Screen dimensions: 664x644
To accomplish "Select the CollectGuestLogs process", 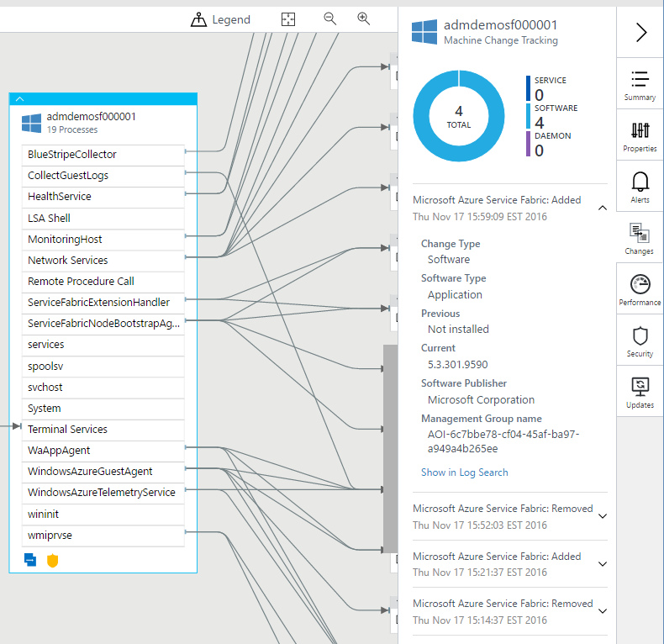I will coord(103,176).
